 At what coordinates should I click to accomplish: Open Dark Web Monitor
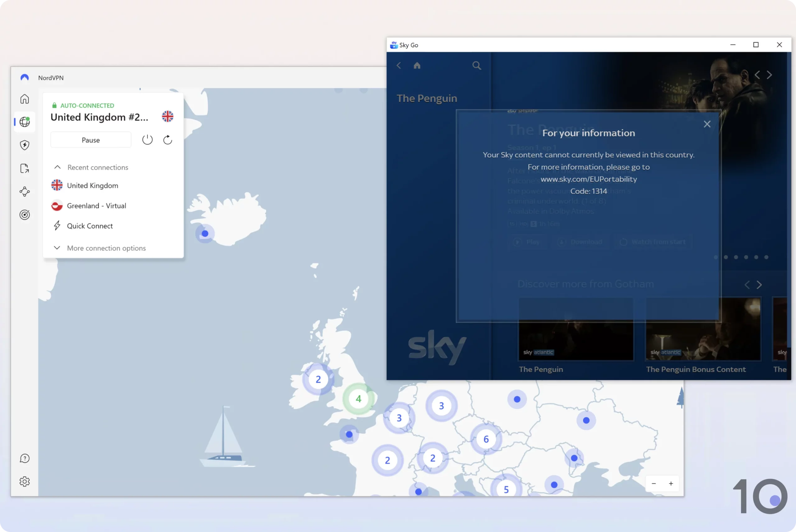tap(25, 214)
